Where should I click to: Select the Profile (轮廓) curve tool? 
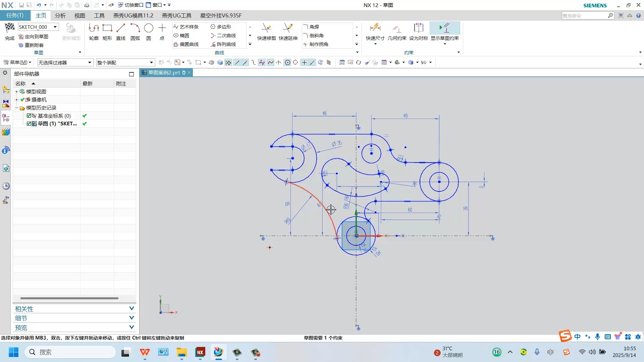[x=94, y=28]
